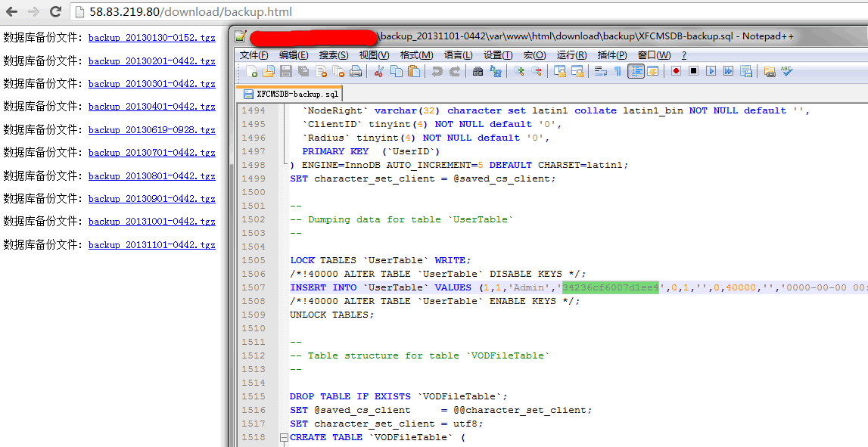Click the synchronize horizontal scrolling icon
The height and width of the screenshot is (447, 868).
577,71
